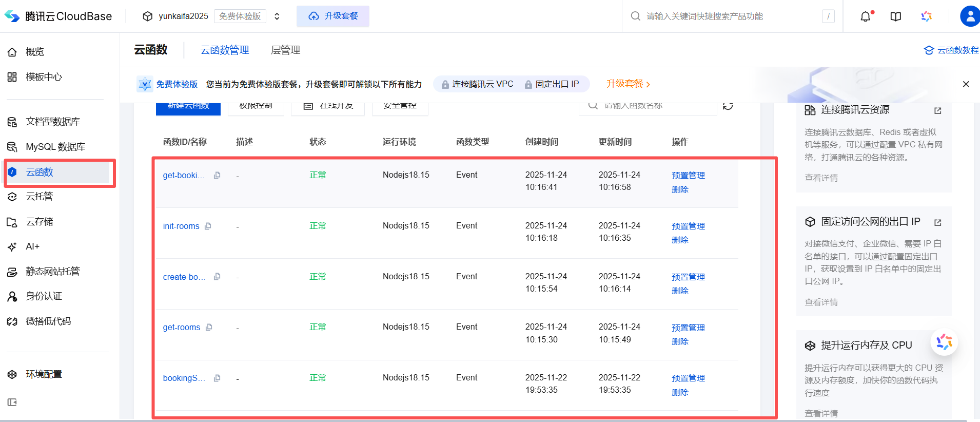
Task: Copy the create-bo… function ID
Action: (217, 277)
